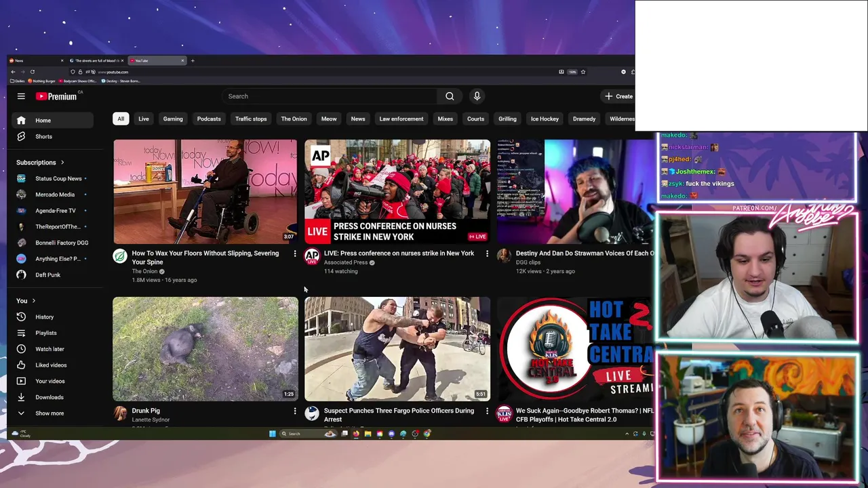Screen dimensions: 868x488
Task: Select the Dramedy filter chip
Action: [584, 119]
